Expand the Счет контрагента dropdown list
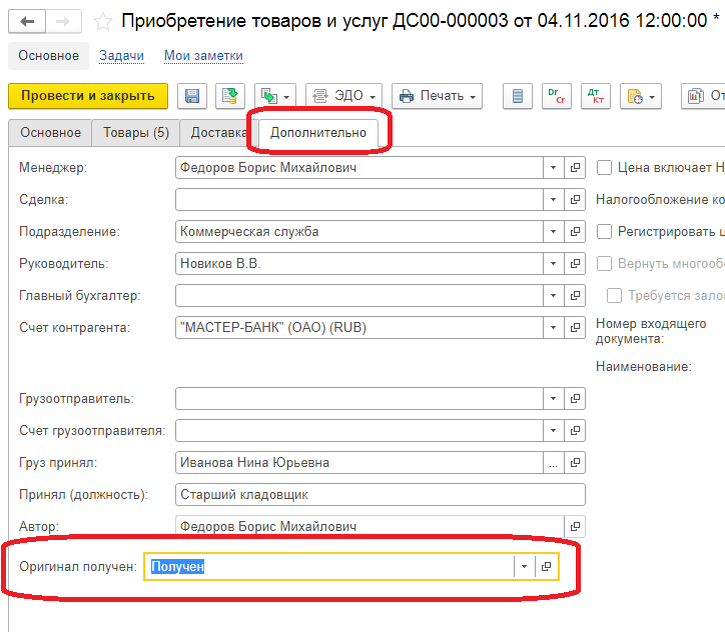The width and height of the screenshot is (725, 632). tap(553, 328)
